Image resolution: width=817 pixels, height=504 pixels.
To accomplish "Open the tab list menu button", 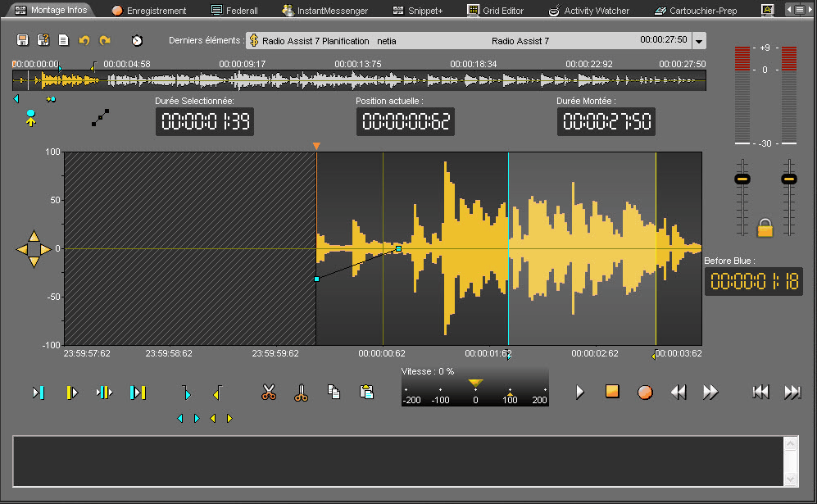I will 799,10.
